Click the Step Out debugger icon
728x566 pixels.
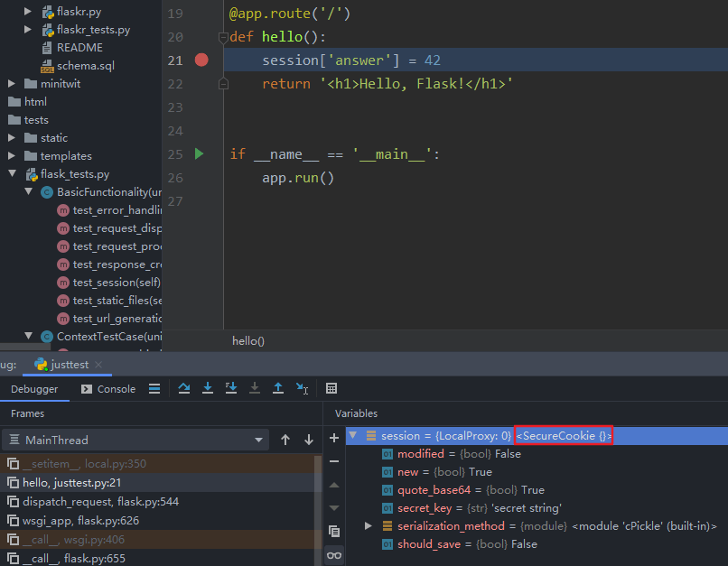point(278,388)
